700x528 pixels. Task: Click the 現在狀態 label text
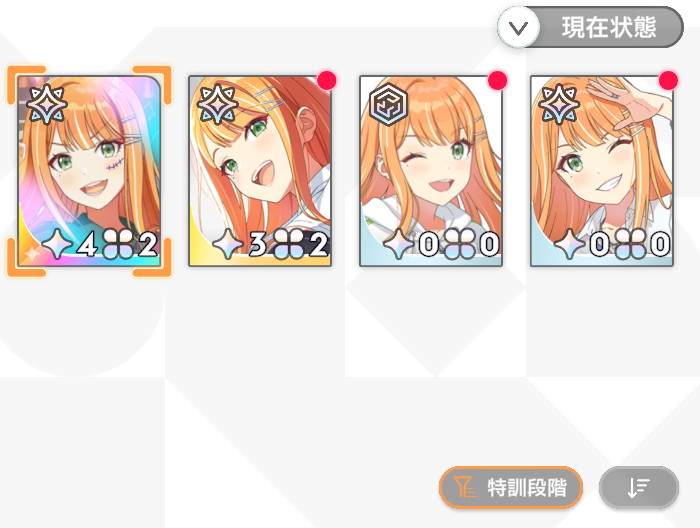pos(609,28)
